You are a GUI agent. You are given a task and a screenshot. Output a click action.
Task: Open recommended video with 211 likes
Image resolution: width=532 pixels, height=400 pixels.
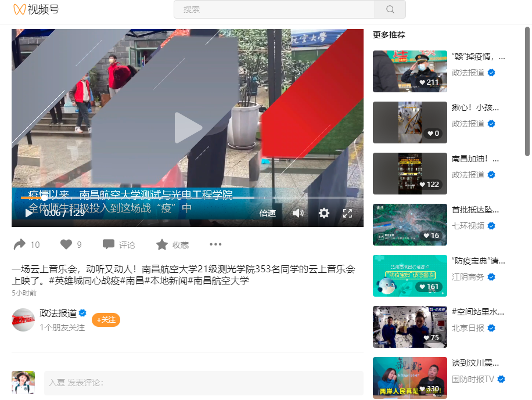(409, 71)
